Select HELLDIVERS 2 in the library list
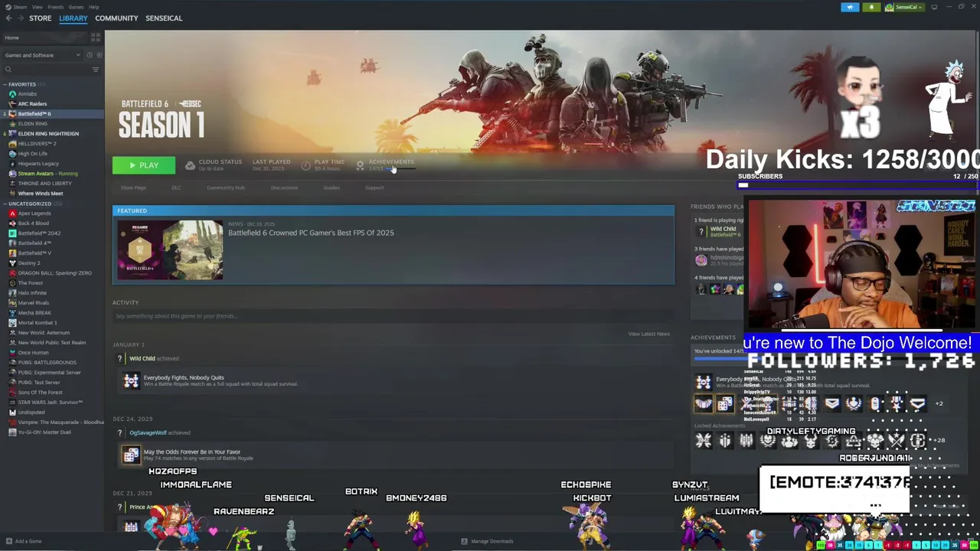Screen dimensions: 980x551 click(x=37, y=144)
